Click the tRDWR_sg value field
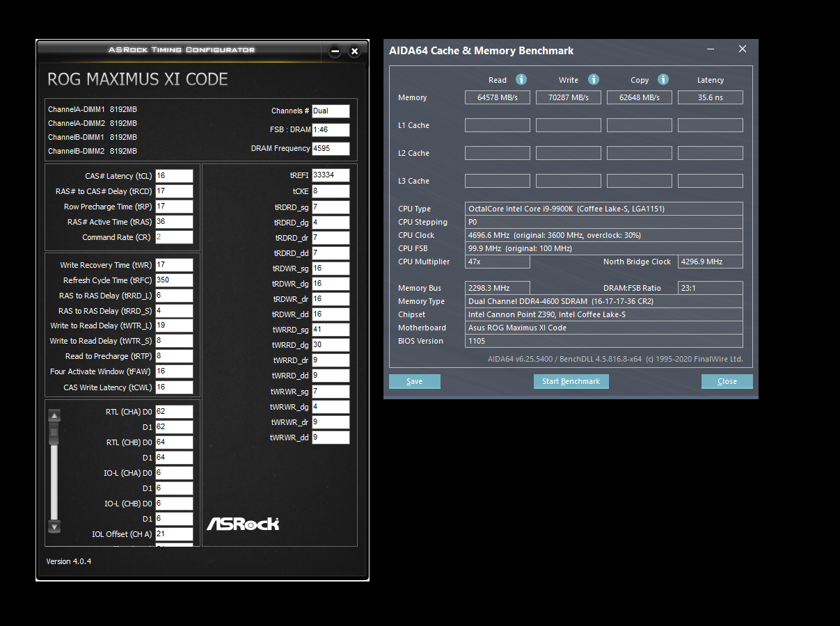This screenshot has width=840, height=626. (331, 268)
